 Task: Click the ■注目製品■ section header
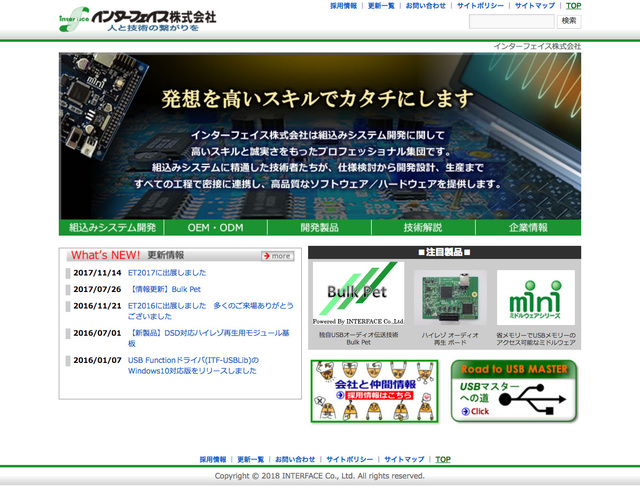tap(444, 252)
